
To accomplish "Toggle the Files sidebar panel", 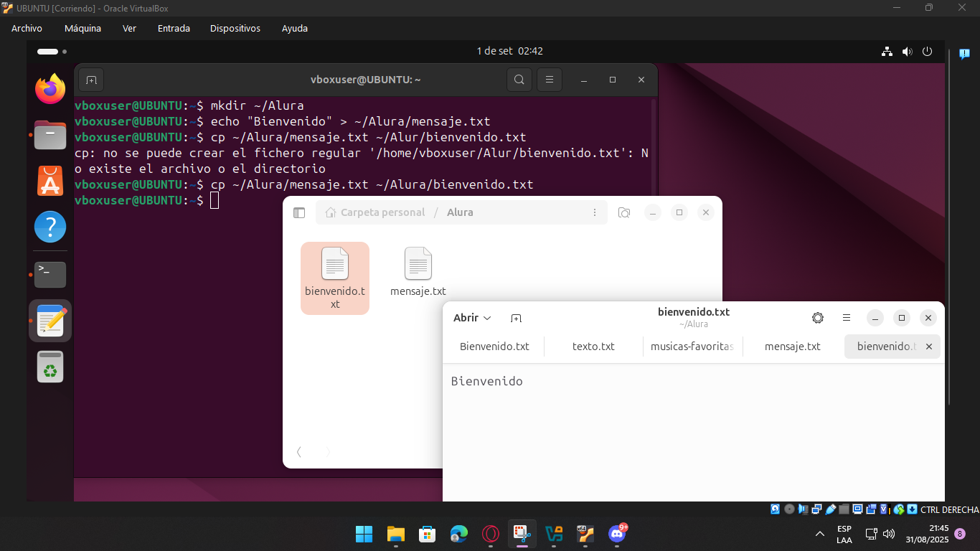I will pos(299,212).
